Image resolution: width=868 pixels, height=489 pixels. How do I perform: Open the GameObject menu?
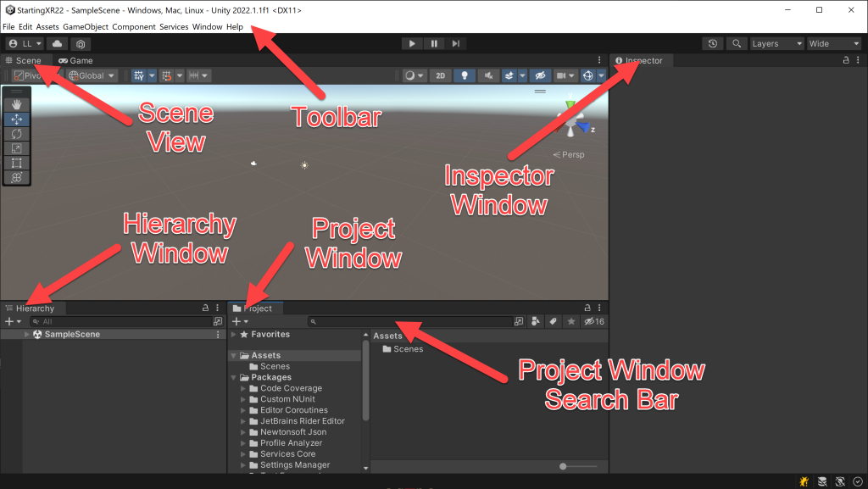click(x=86, y=26)
